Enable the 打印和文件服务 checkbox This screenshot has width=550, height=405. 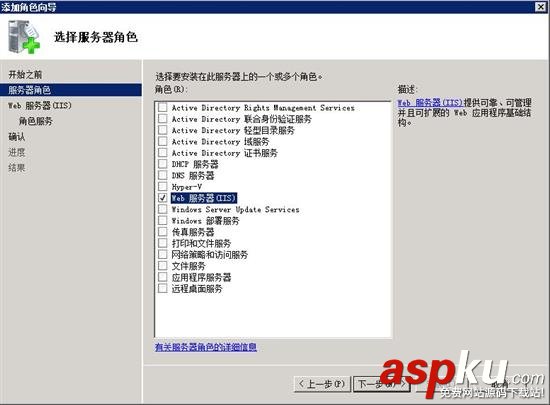click(162, 243)
